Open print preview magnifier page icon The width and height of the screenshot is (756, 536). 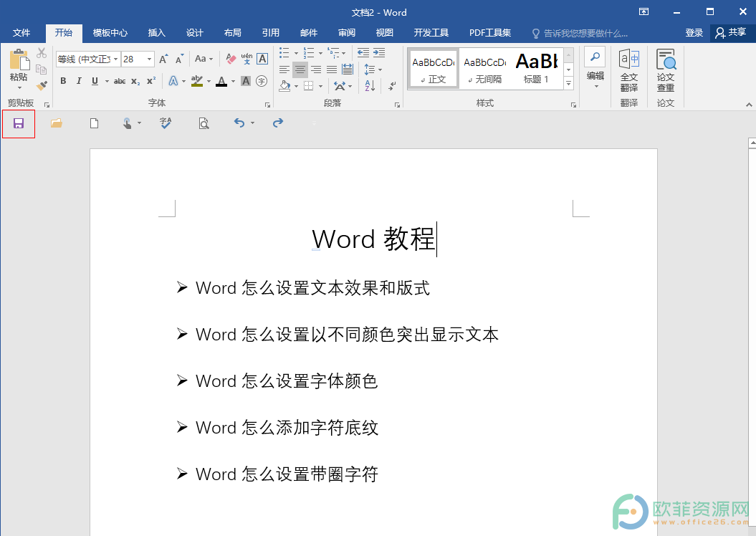204,124
